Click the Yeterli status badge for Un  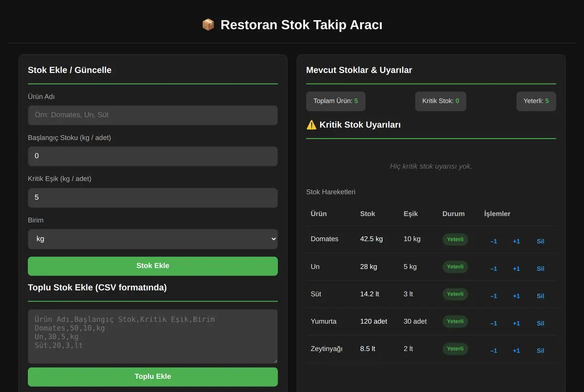[455, 267]
